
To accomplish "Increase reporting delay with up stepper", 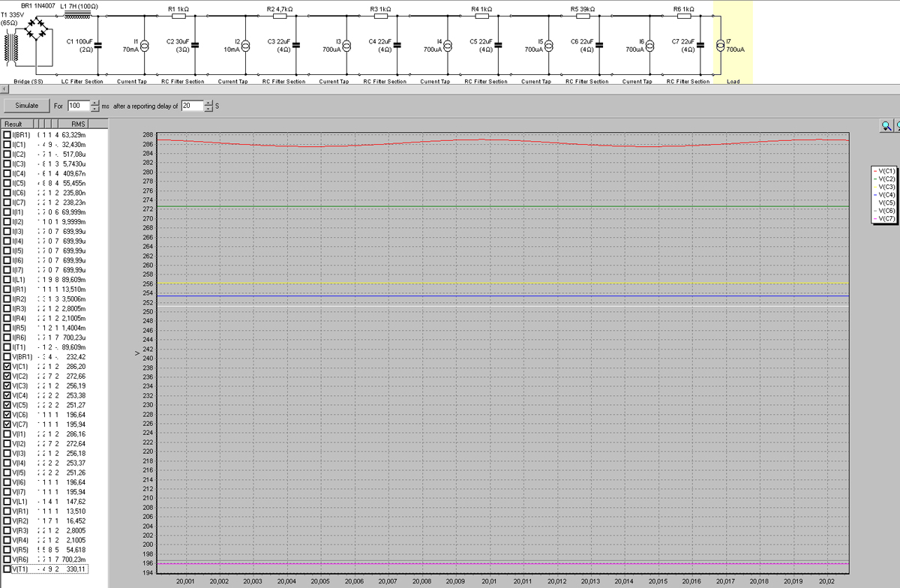I will [x=208, y=103].
